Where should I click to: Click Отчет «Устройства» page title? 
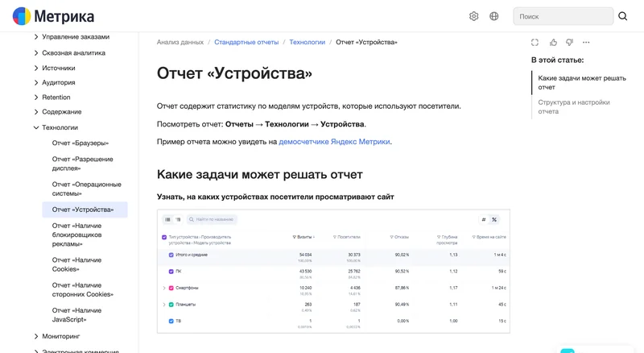(234, 73)
